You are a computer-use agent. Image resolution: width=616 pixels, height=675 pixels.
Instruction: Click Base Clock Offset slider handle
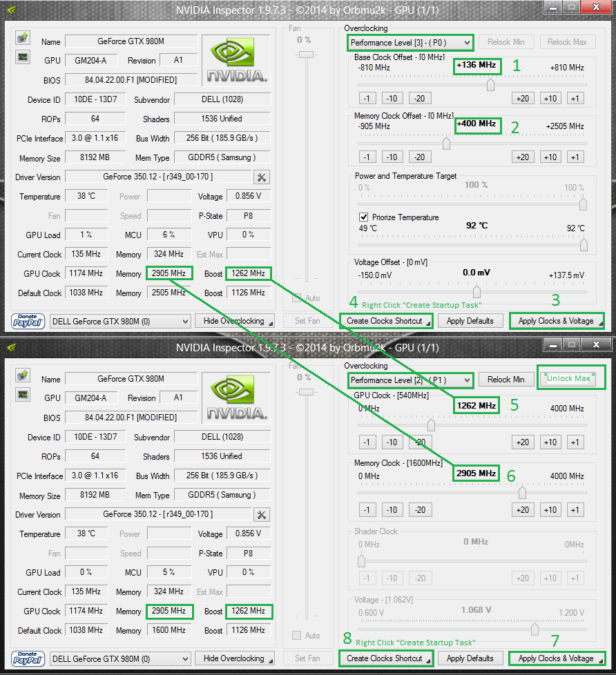(x=490, y=85)
